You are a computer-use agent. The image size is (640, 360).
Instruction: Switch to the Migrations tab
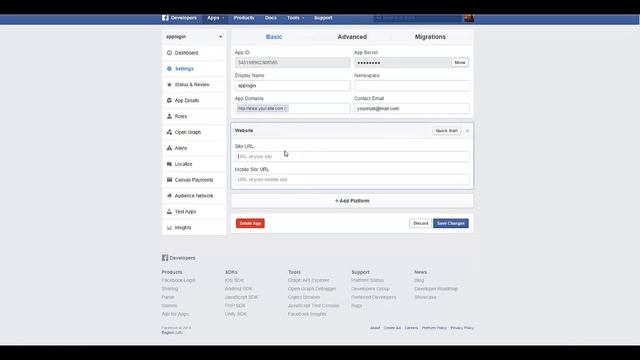(x=430, y=37)
